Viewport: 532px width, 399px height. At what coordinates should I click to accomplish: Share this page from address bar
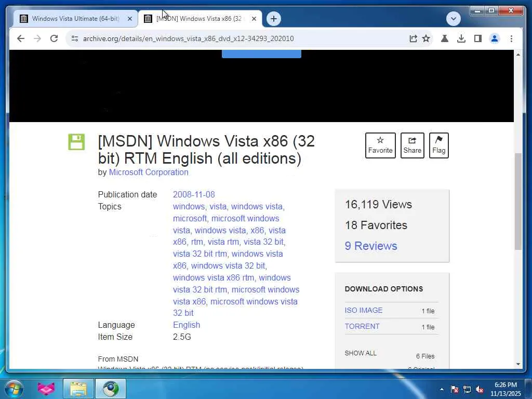click(413, 38)
